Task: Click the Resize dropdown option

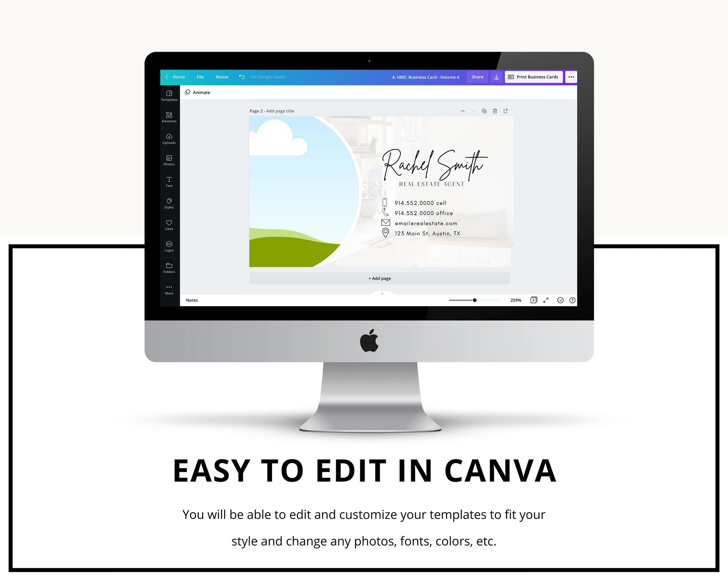Action: (x=221, y=76)
